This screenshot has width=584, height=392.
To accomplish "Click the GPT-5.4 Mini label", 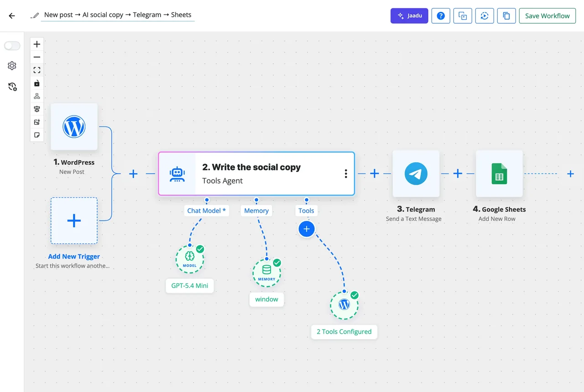I will pyautogui.click(x=190, y=286).
